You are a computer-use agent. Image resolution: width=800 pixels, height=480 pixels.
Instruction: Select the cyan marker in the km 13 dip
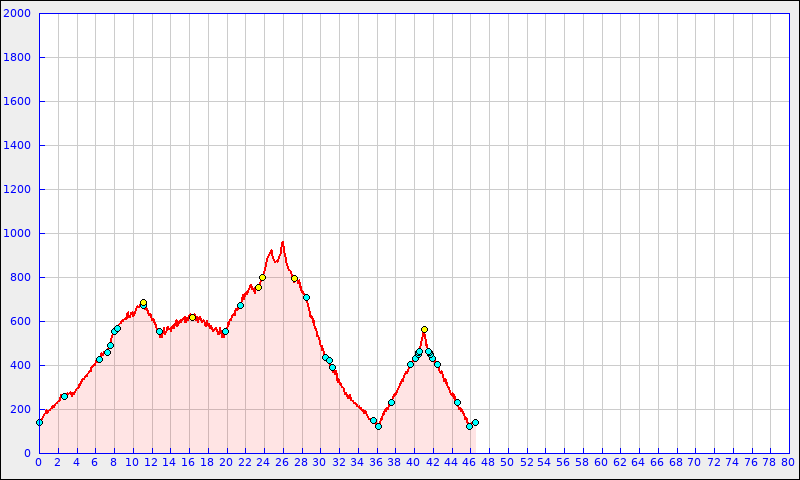159,331
